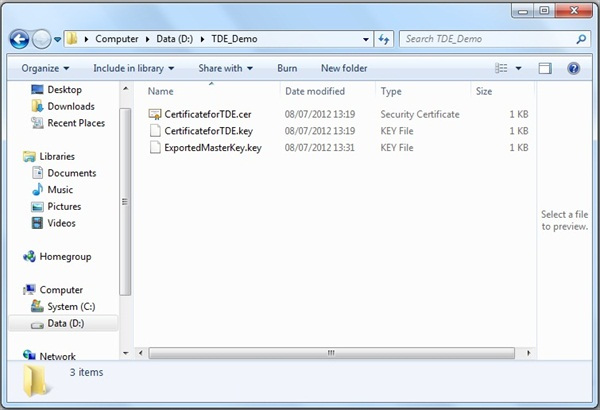Click the horizontal scrollbar left arrow

coord(141,353)
